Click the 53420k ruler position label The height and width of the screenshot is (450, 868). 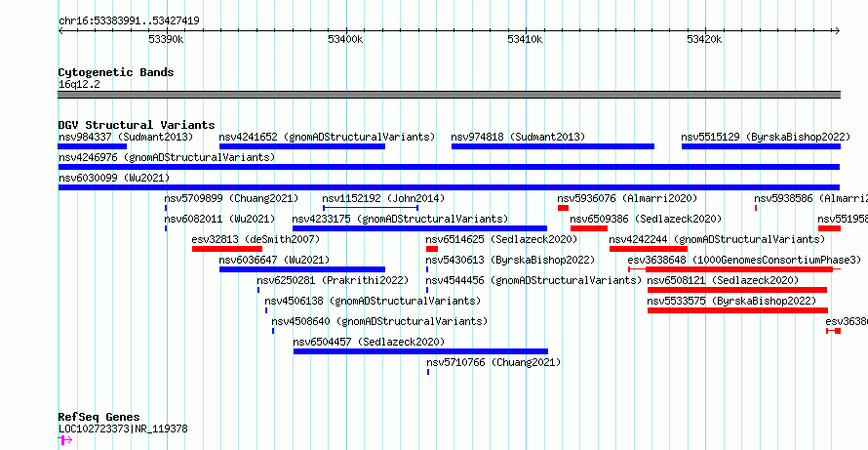pyautogui.click(x=704, y=39)
